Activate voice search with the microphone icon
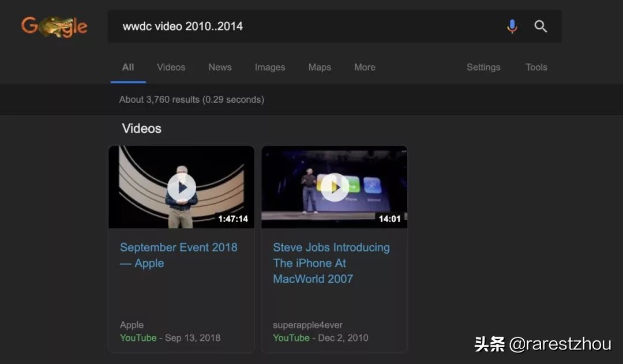The image size is (623, 364). [512, 26]
